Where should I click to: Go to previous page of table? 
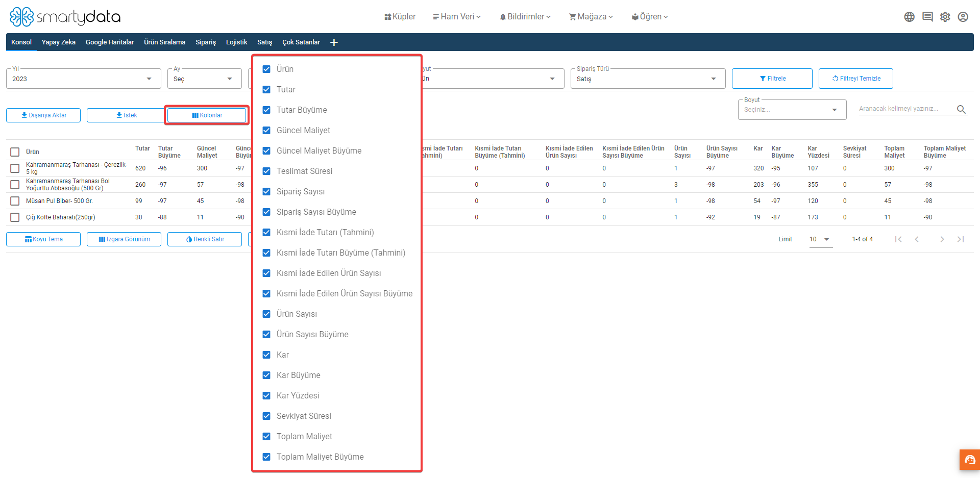[x=917, y=239]
